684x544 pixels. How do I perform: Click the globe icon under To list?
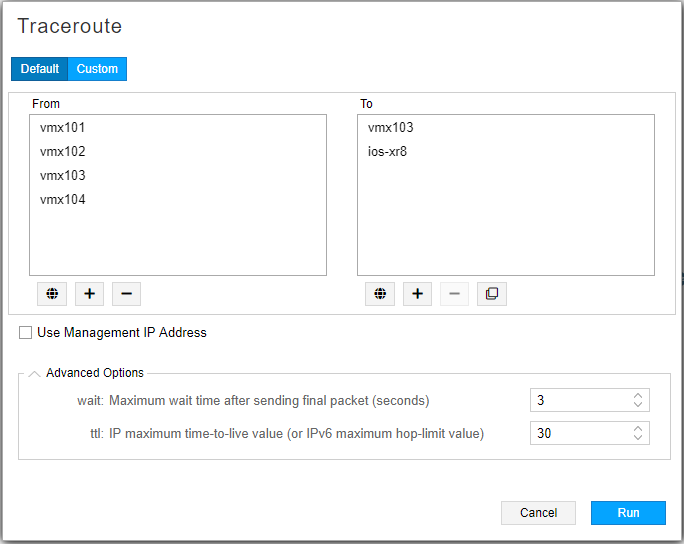[x=380, y=294]
